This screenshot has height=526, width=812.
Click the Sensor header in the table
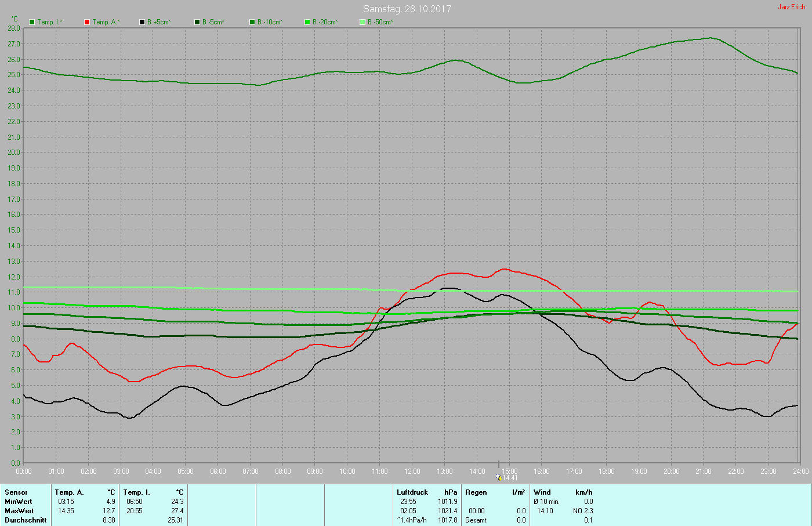point(16,492)
